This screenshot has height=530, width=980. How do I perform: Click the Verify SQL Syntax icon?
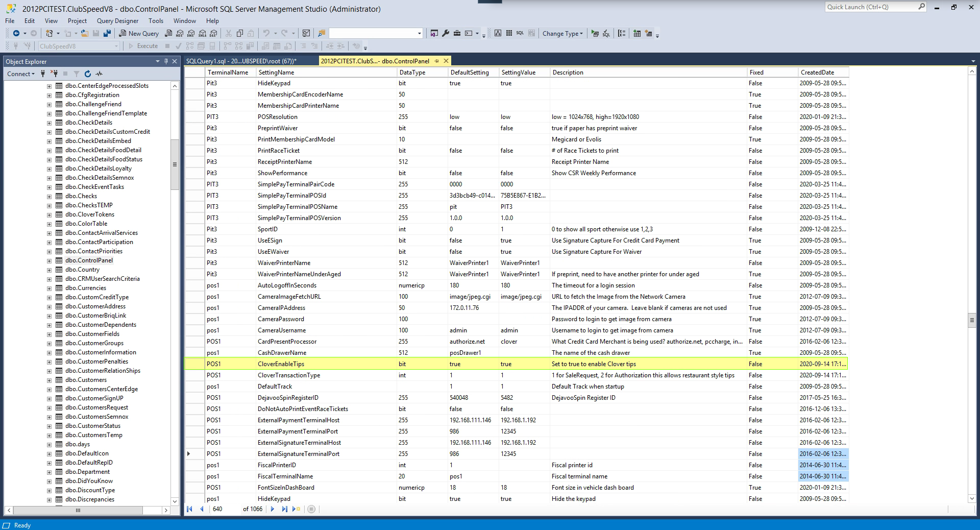pyautogui.click(x=606, y=33)
